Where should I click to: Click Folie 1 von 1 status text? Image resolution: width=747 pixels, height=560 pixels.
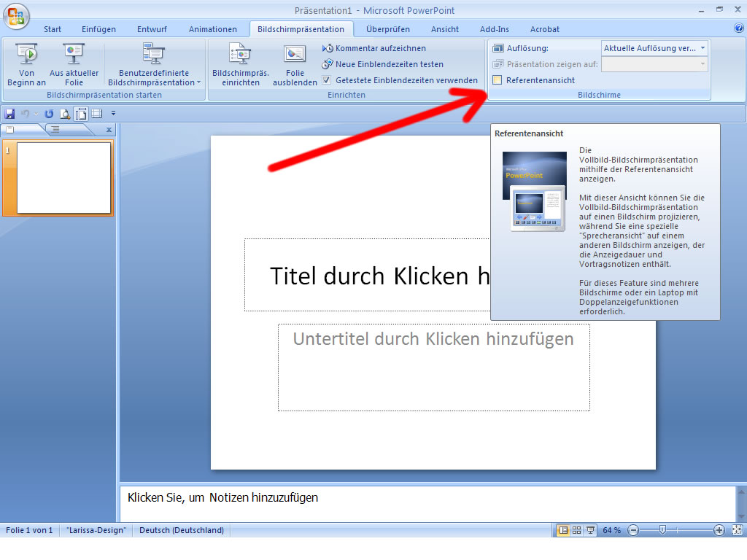click(x=29, y=530)
